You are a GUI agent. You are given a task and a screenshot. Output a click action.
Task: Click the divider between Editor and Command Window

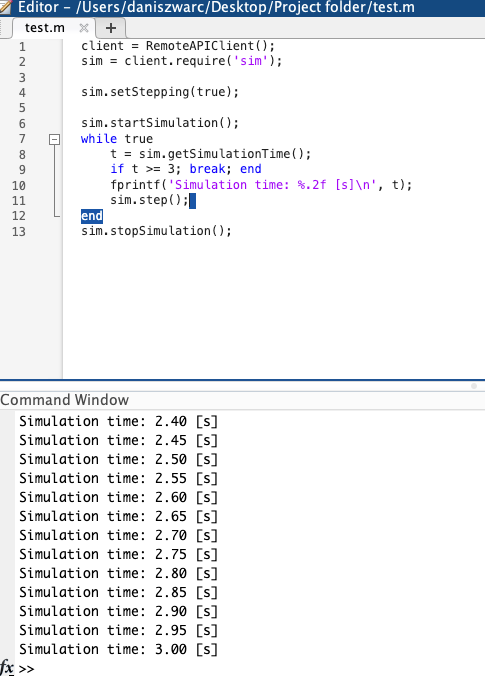tap(242, 381)
